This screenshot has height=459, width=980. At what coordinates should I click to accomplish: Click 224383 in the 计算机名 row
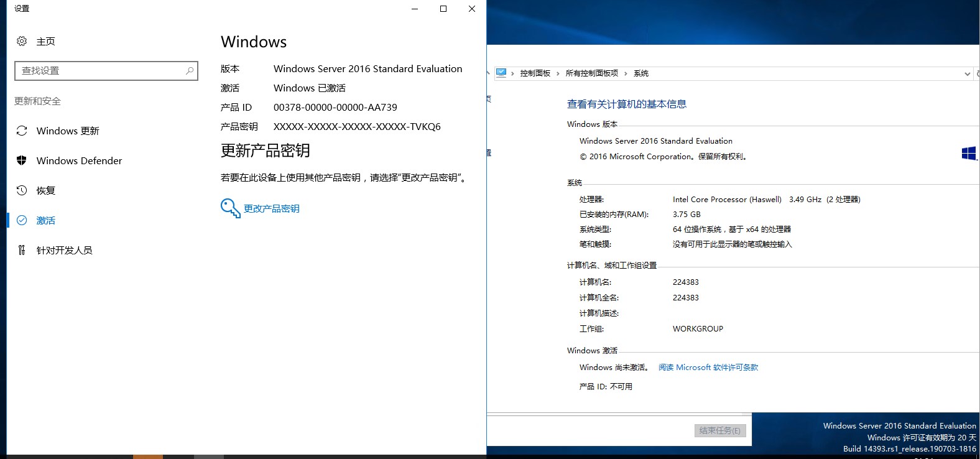(x=686, y=282)
